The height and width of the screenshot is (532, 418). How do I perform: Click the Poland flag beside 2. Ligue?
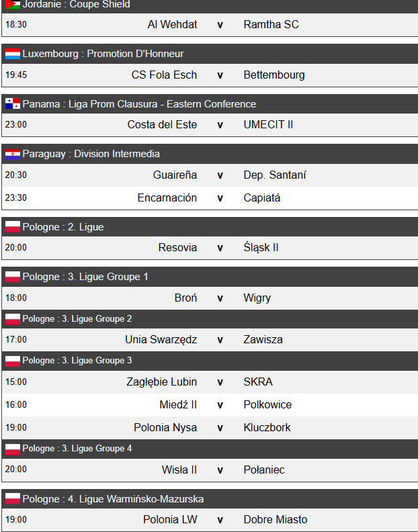(12, 227)
